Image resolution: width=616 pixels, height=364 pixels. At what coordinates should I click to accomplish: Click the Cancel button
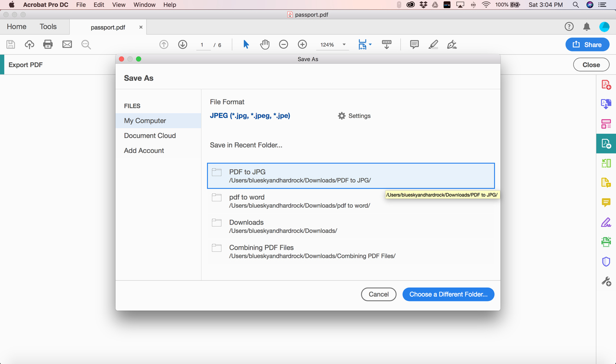379,294
